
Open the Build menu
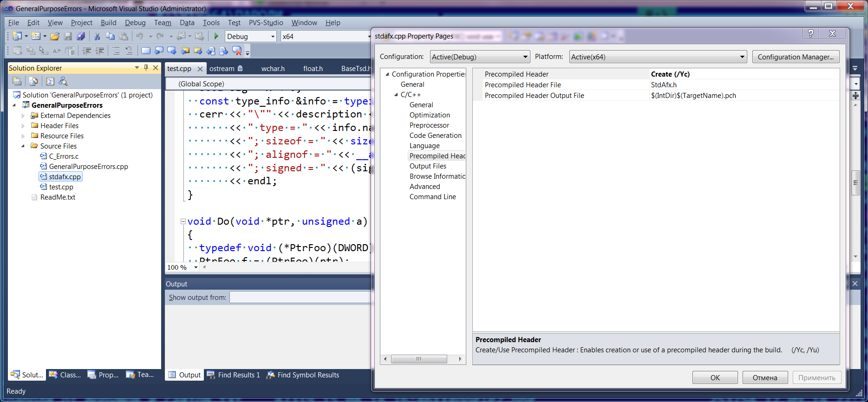pos(109,22)
